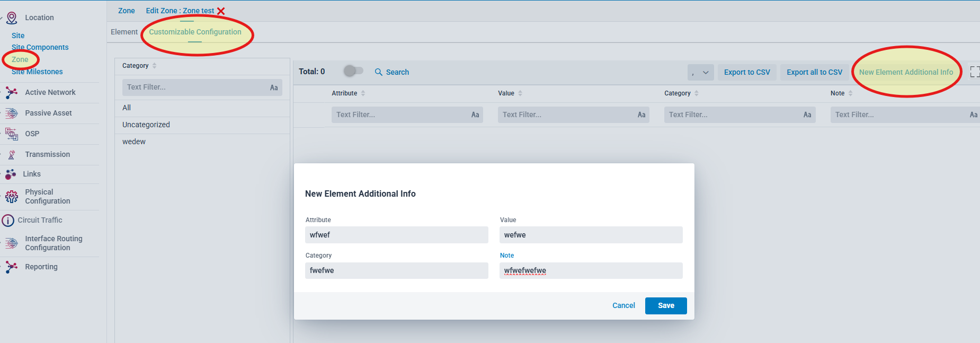
Task: Toggle the switch next to Total count
Action: [x=353, y=71]
